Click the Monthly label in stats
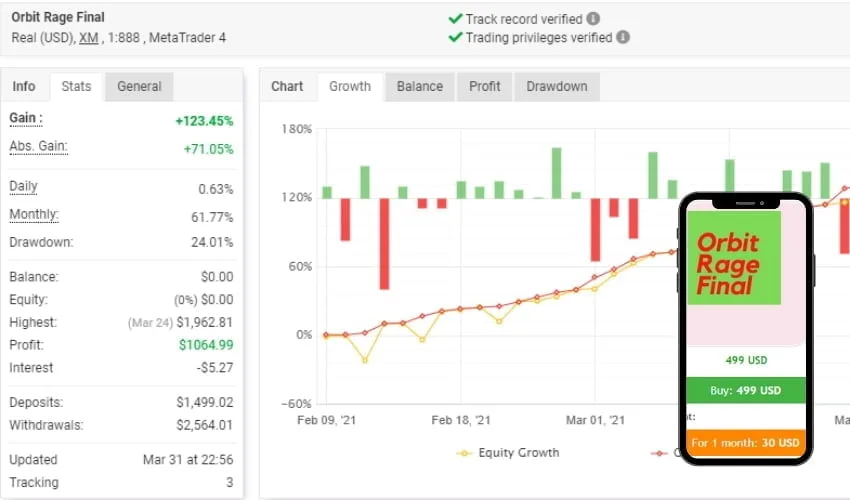Screen dimensions: 850x500 pyautogui.click(x=34, y=215)
